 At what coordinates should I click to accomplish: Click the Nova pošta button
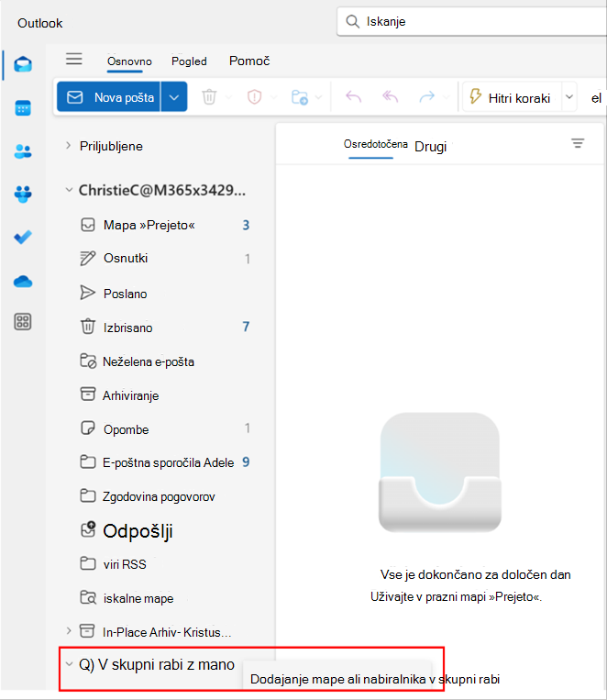pyautogui.click(x=109, y=96)
